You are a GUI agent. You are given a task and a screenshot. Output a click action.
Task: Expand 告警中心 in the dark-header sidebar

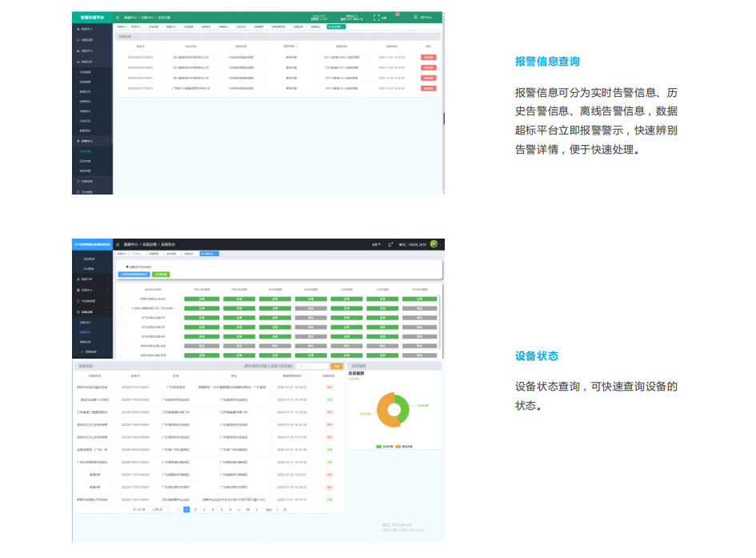(x=92, y=290)
